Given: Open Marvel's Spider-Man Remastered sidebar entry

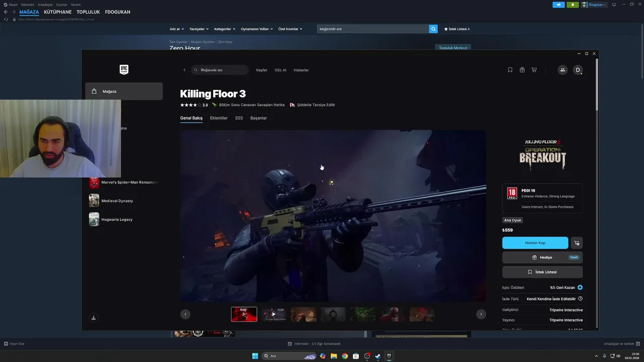Looking at the screenshot, I should 124,183.
